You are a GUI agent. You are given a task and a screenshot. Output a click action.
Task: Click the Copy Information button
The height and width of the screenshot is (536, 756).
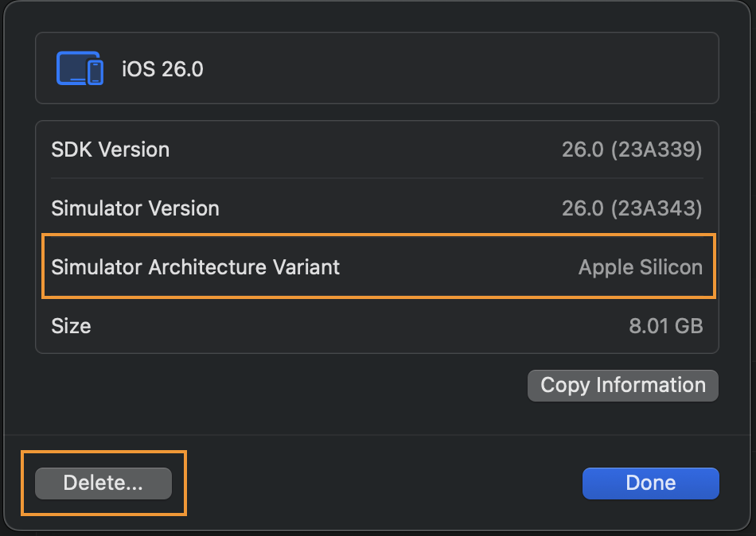(x=622, y=386)
